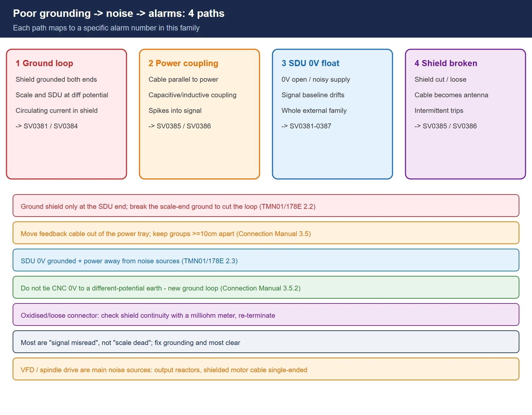Click green note 'Do not tie CNC 0V'
Image resolution: width=532 pixels, height=415 pixels.
[266, 288]
